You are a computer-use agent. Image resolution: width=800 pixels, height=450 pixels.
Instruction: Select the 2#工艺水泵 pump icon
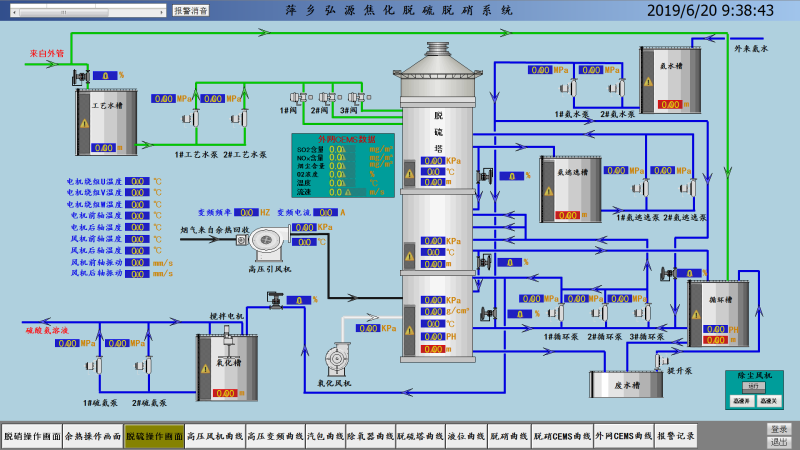click(x=243, y=117)
